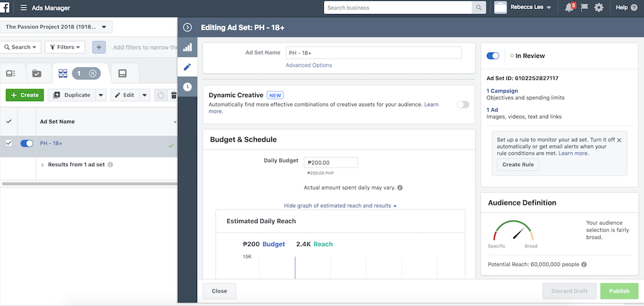Switch to the campaigns folder tab

(37, 73)
